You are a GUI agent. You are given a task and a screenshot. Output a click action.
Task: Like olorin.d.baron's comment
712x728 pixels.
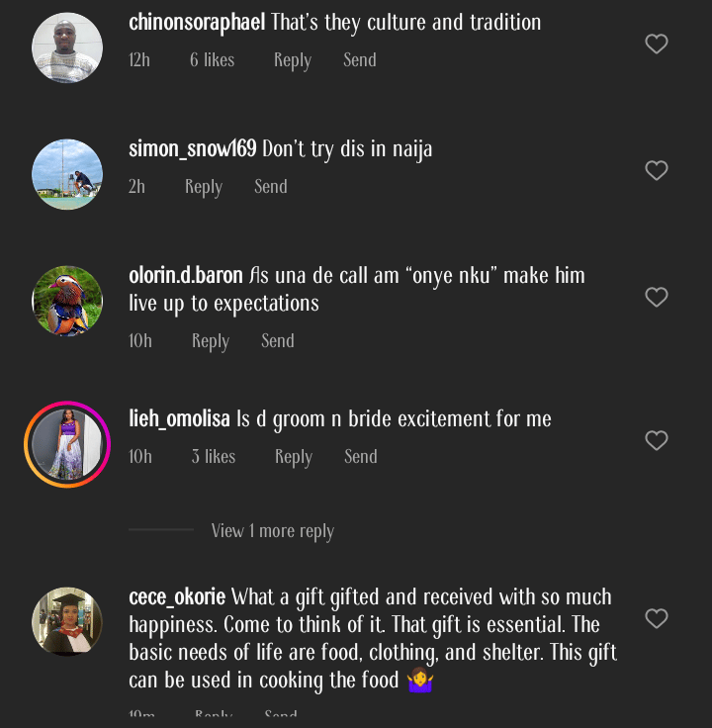tap(657, 298)
